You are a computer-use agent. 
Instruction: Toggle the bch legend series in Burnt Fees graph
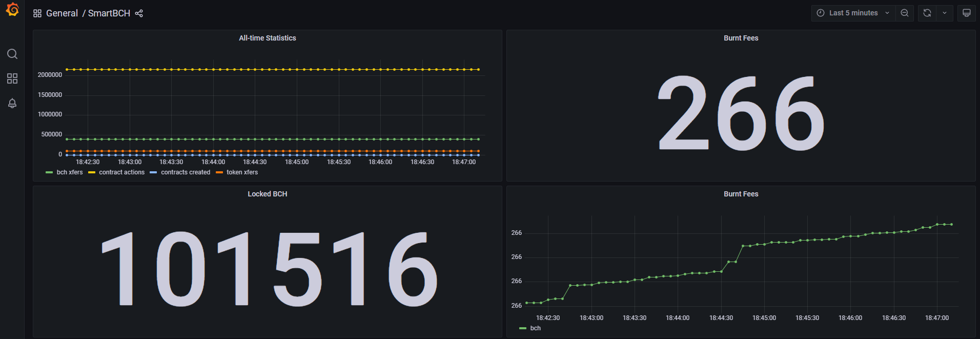click(x=535, y=328)
